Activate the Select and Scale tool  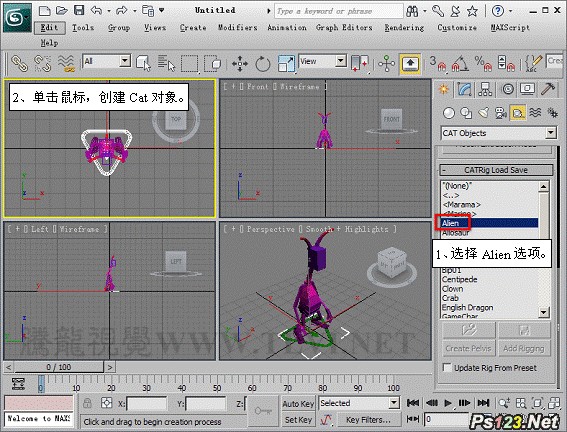click(286, 63)
